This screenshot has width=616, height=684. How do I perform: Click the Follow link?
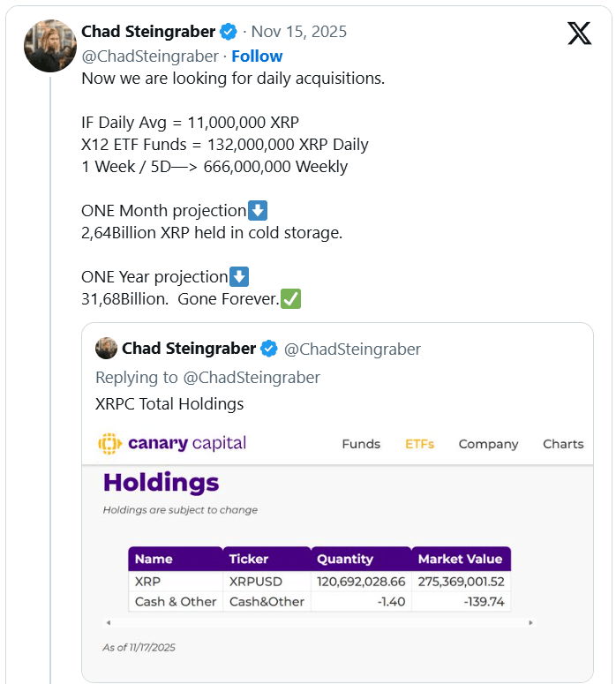257,56
